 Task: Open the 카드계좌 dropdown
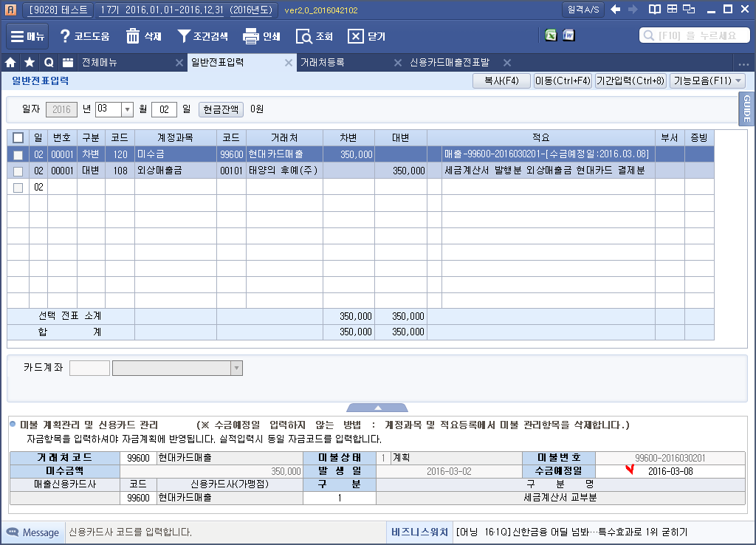(x=236, y=368)
